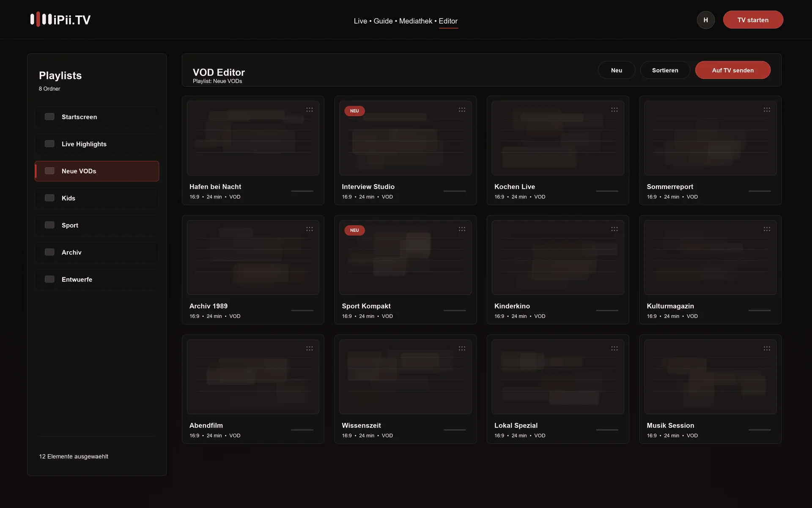Open the Sport Kompakt thumbnail
Viewport: 812px width, 508px height.
(x=405, y=257)
